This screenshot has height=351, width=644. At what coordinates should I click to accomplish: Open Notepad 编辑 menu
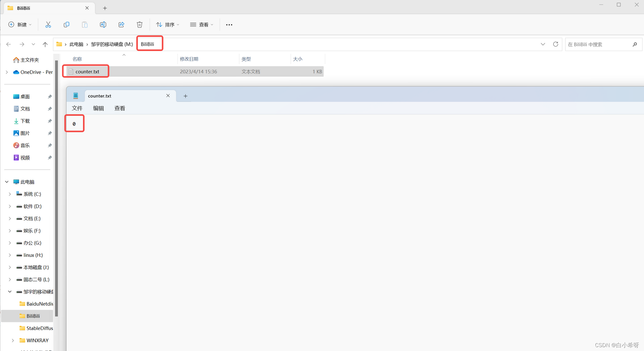pos(99,108)
